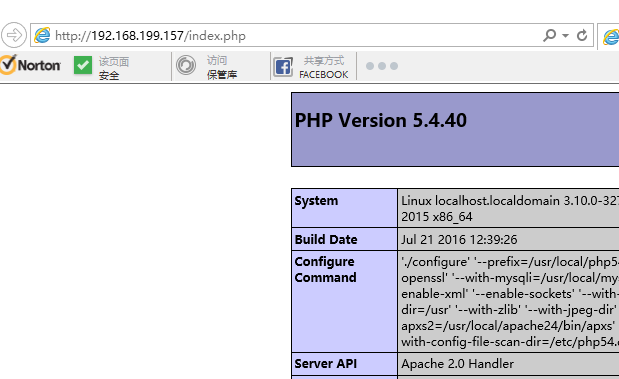
Task: Open the Norton toolbar three-dots overflow
Action: click(382, 66)
